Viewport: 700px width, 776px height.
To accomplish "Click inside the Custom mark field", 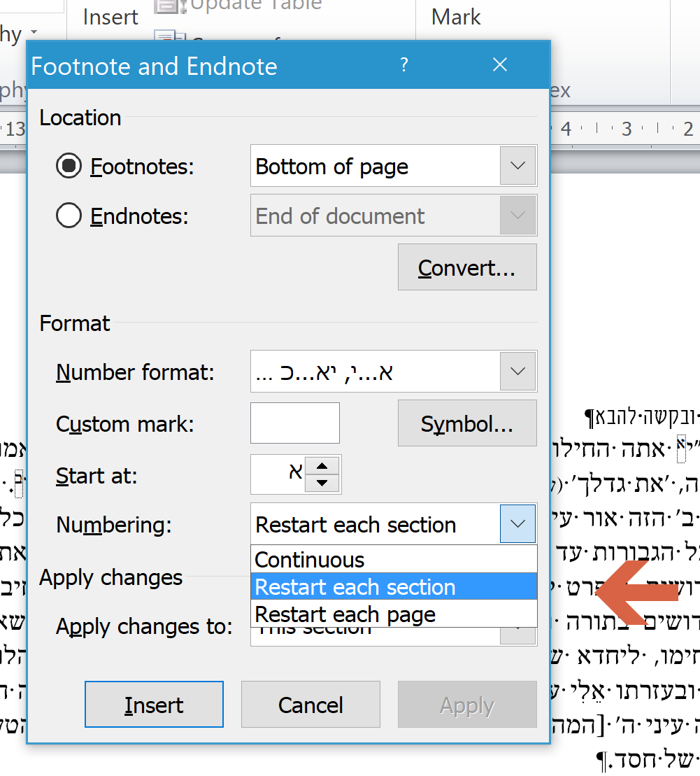I will (x=294, y=423).
